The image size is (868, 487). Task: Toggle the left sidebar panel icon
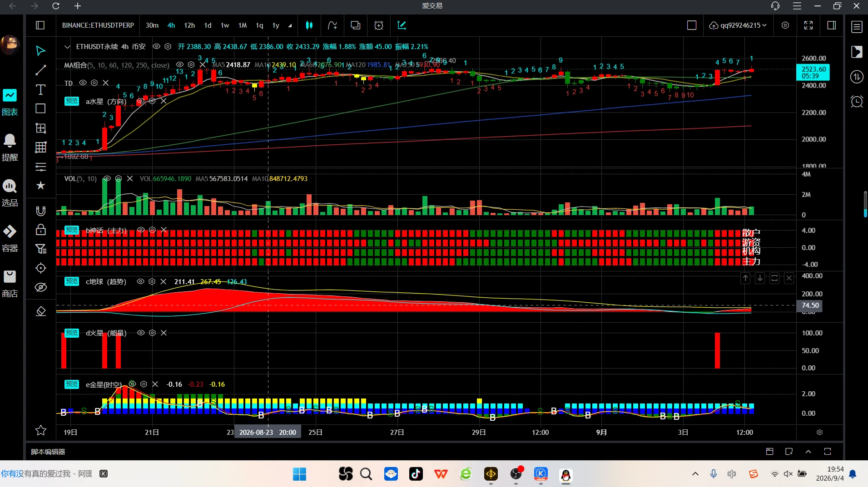pos(40,25)
